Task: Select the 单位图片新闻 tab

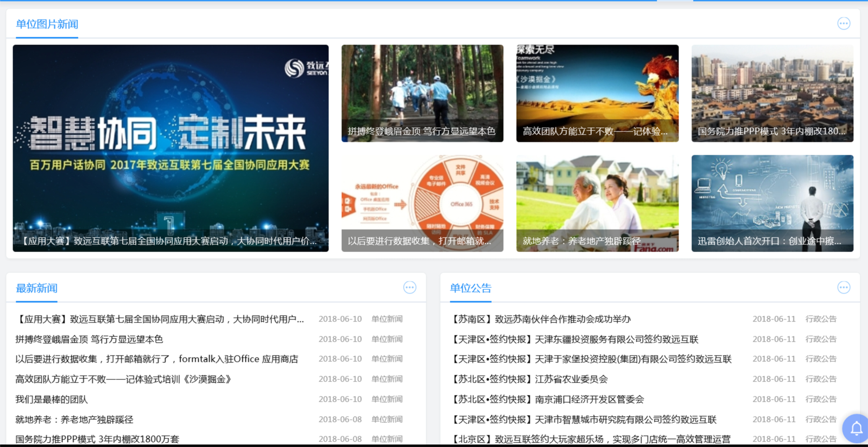Action: 47,24
